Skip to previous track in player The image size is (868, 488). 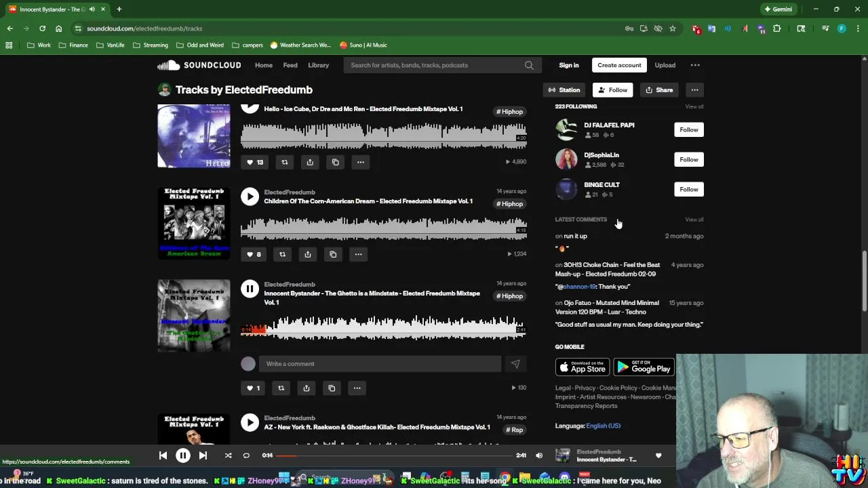[163, 455]
